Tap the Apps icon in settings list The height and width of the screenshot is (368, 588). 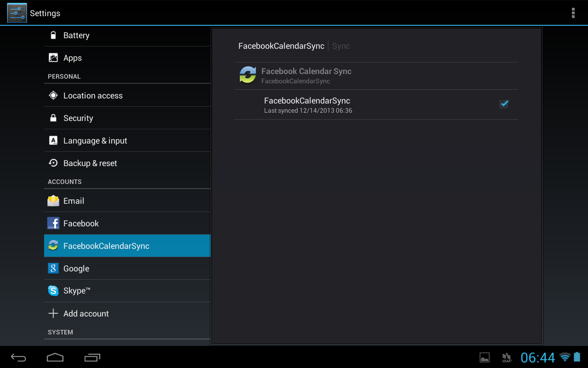pyautogui.click(x=53, y=57)
